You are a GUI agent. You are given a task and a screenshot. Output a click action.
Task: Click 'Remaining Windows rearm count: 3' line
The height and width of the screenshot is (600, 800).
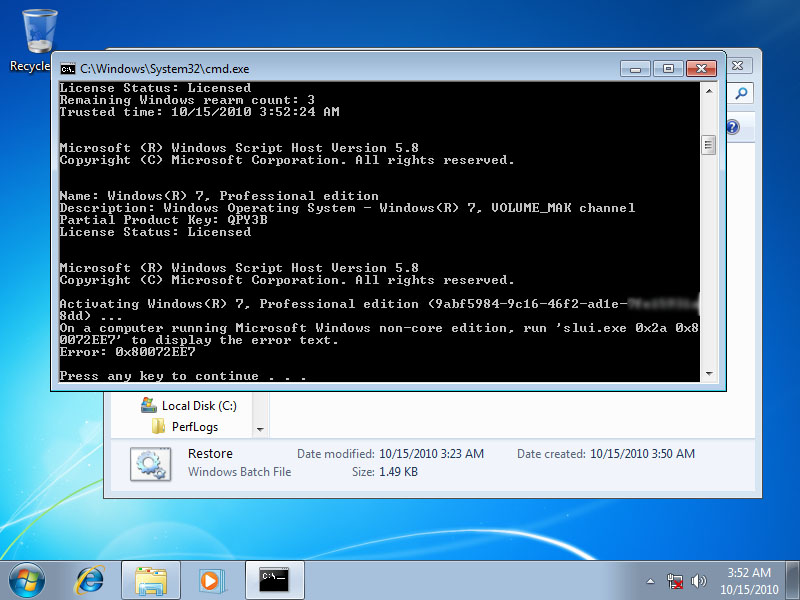click(x=187, y=100)
